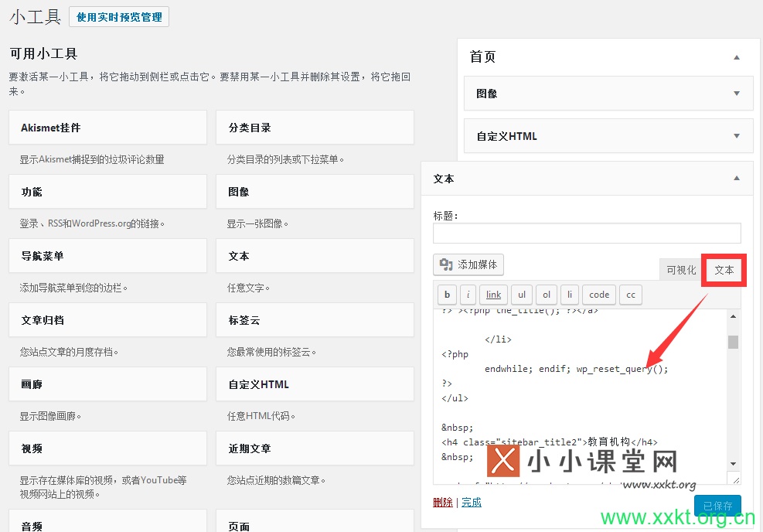Image resolution: width=763 pixels, height=532 pixels.
Task: Select the 功能 available widget
Action: click(107, 192)
